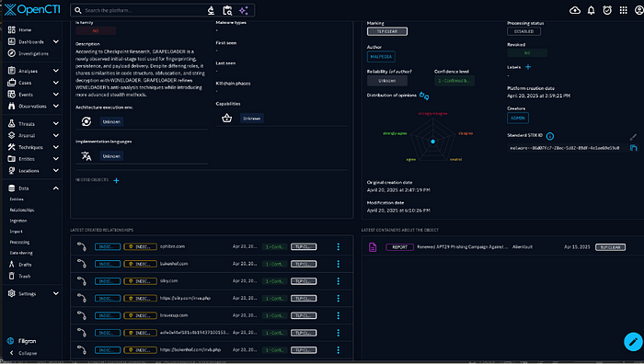Click the OpenCTI logo
Viewport: 644px width, 364px height.
(x=32, y=10)
